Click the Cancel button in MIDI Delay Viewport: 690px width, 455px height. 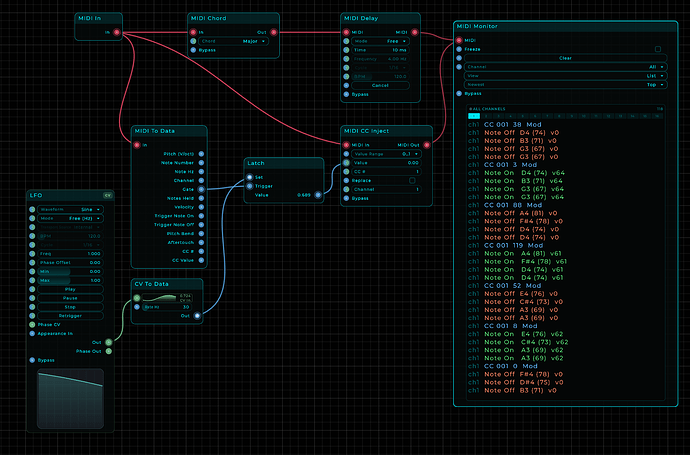(x=380, y=85)
